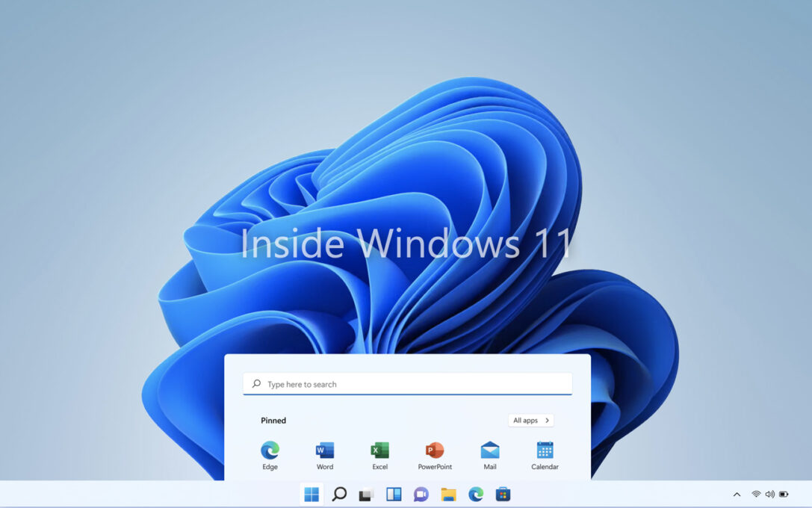Viewport: 812px width, 508px height.
Task: Click the Type here to search field
Action: [x=407, y=384]
